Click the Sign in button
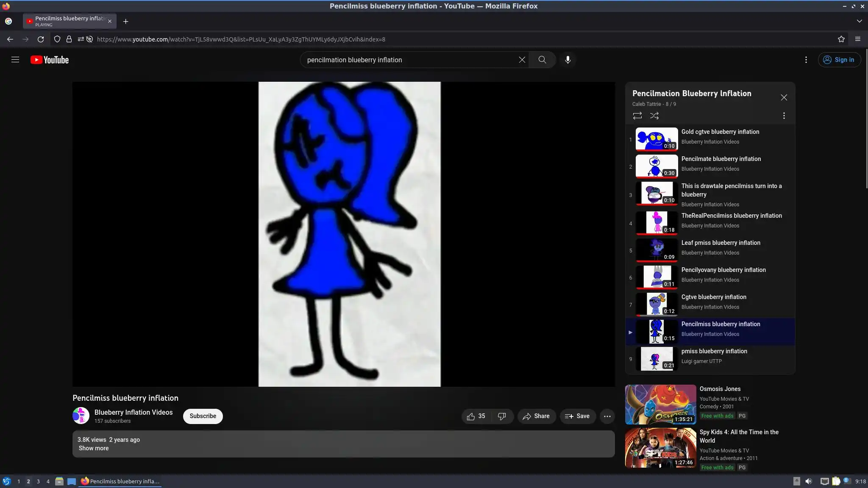The height and width of the screenshot is (488, 868). click(x=839, y=60)
